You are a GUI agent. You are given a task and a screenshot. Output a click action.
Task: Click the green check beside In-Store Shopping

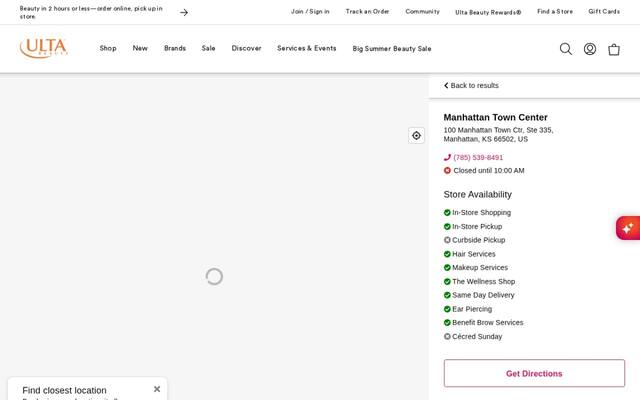(x=447, y=213)
